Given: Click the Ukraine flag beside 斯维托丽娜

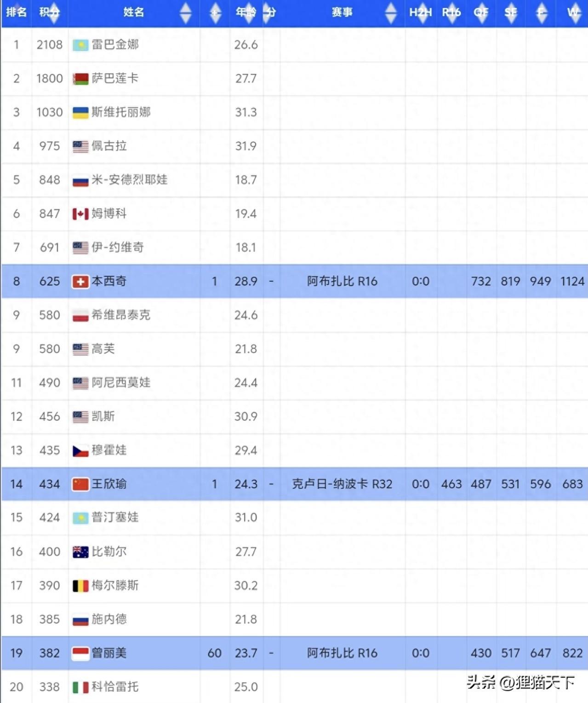Looking at the screenshot, I should point(80,113).
